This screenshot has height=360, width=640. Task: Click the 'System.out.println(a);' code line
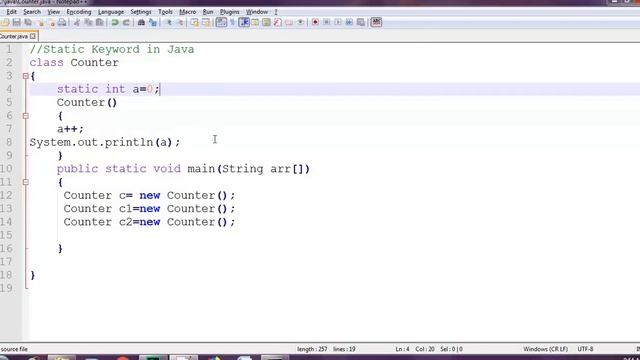(x=104, y=142)
